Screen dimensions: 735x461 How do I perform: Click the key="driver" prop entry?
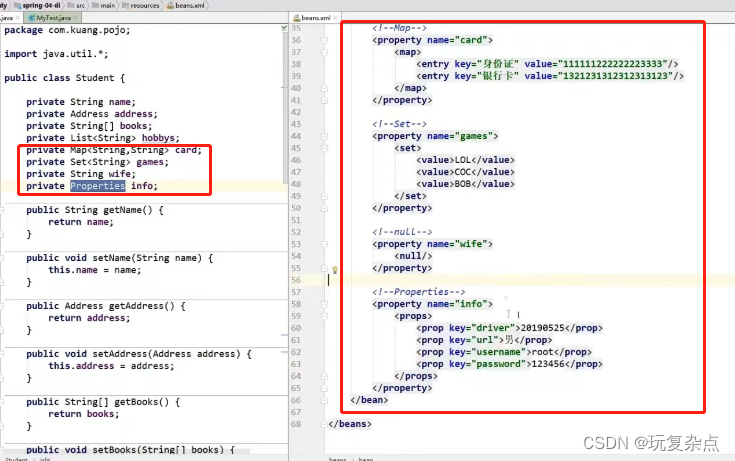(x=509, y=328)
